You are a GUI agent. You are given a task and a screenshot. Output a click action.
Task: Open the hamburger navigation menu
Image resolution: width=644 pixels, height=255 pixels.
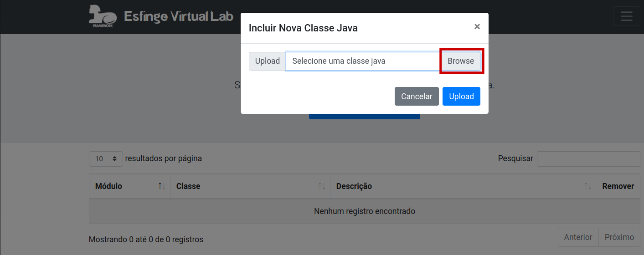click(627, 16)
